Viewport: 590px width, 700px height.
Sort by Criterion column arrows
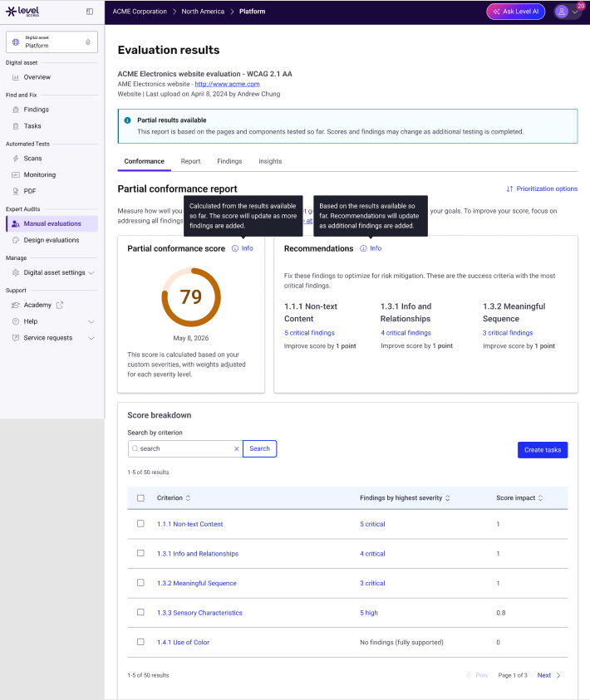tap(188, 498)
